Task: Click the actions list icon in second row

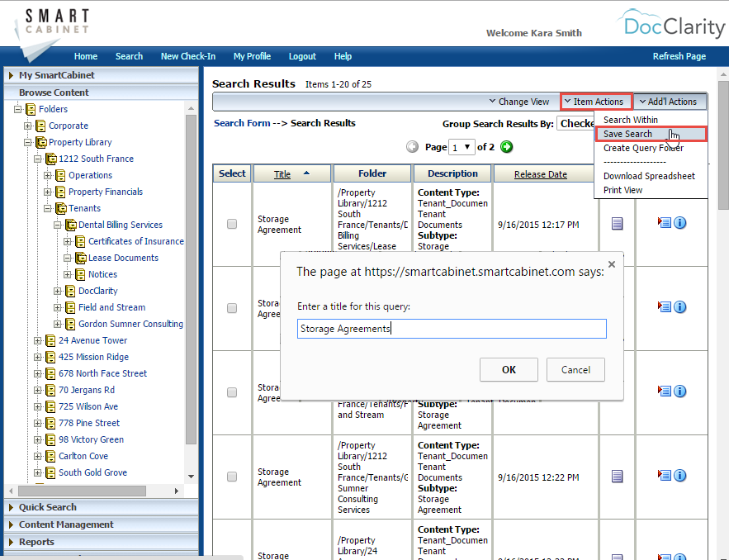Action: coord(664,307)
